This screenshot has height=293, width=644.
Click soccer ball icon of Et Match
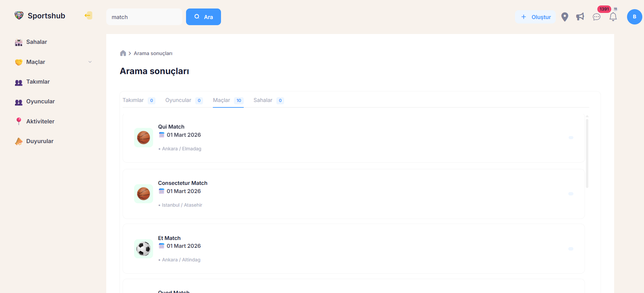[144, 249]
